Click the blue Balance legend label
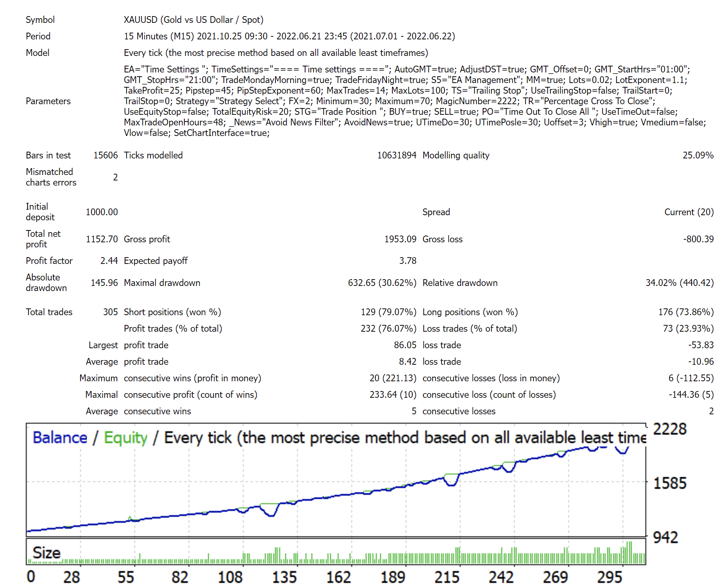728x588 pixels. click(x=60, y=438)
